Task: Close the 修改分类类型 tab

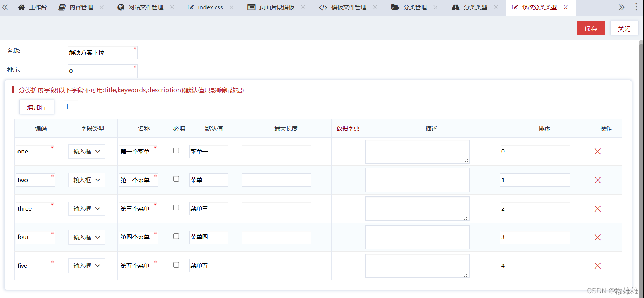Action: 566,7
